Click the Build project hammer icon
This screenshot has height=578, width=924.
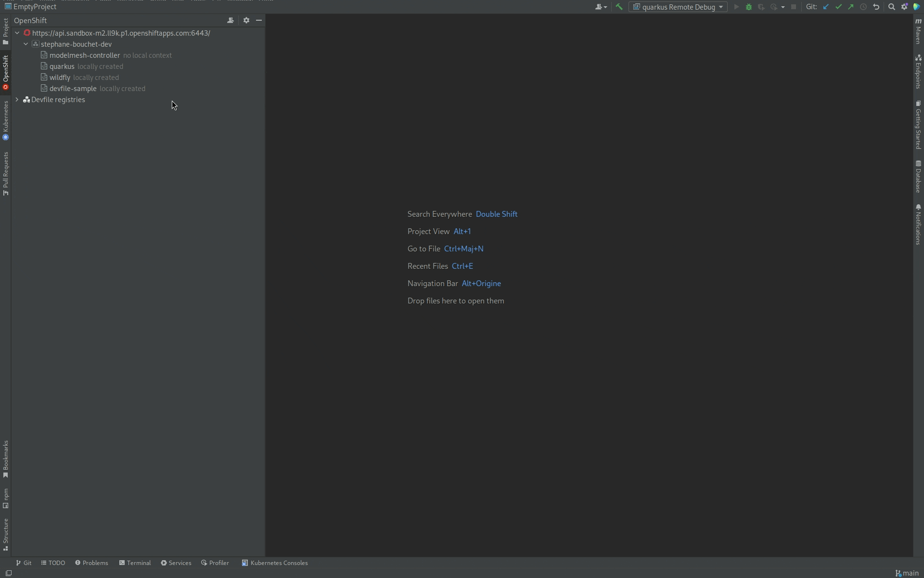[619, 7]
